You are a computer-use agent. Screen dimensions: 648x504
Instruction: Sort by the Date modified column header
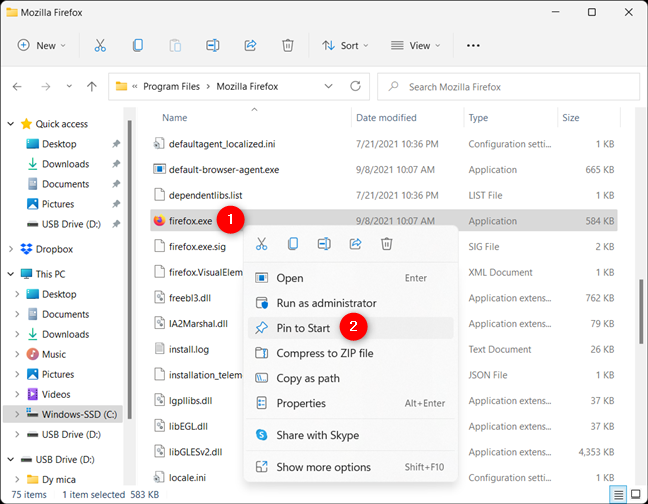[x=386, y=118]
